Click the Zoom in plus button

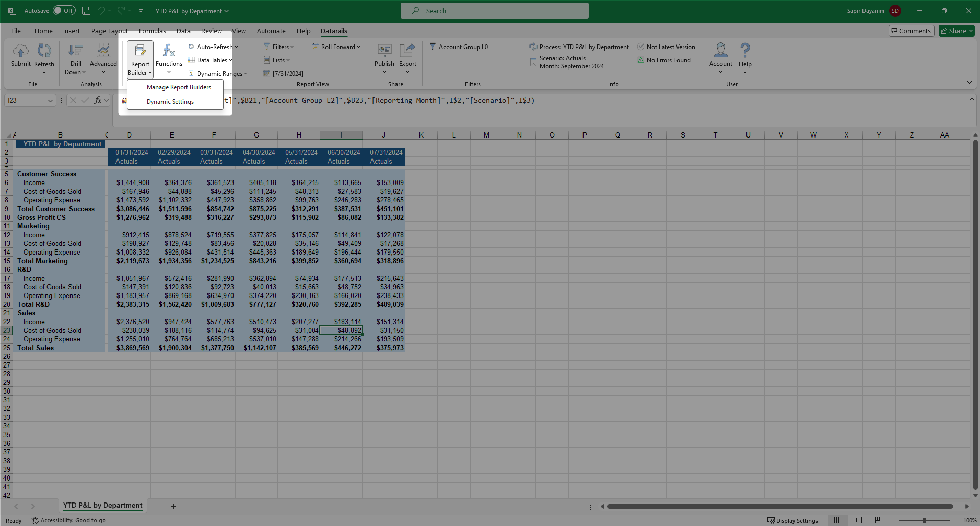(x=954, y=520)
